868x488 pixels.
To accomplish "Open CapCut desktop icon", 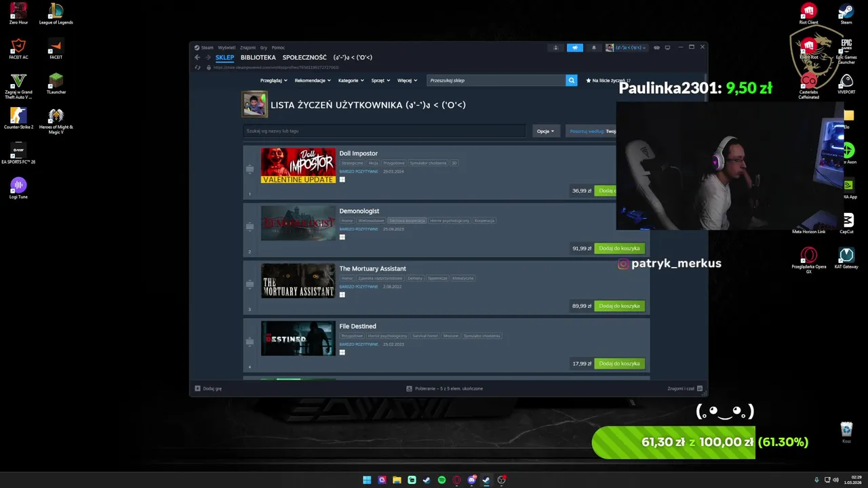I will tap(846, 223).
